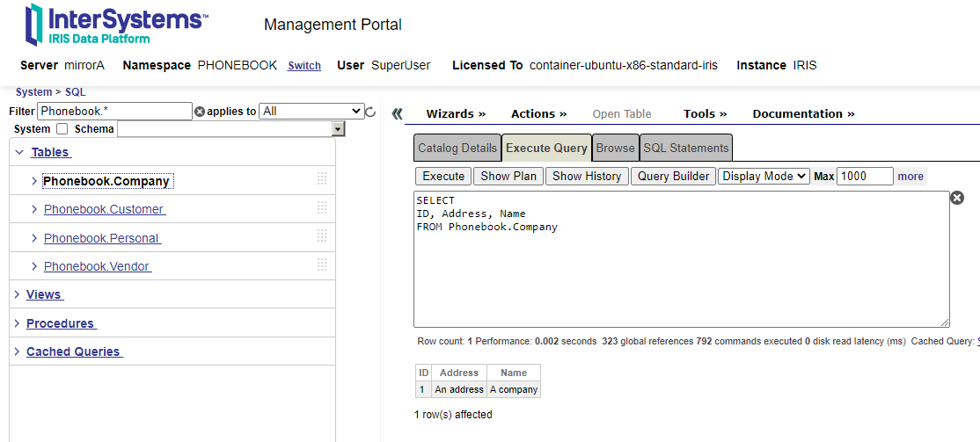This screenshot has height=442, width=980.
Task: Click the drag handle for Phonebook.Customer
Action: click(x=322, y=207)
